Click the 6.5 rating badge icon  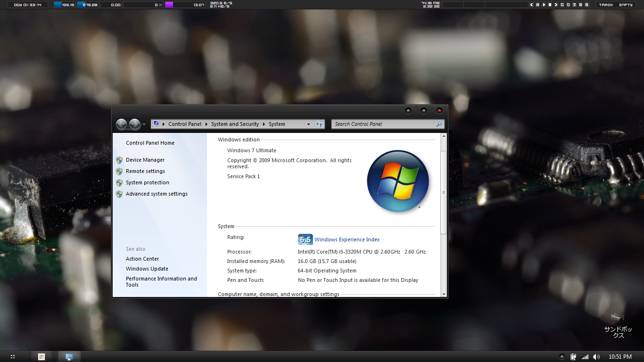(305, 239)
